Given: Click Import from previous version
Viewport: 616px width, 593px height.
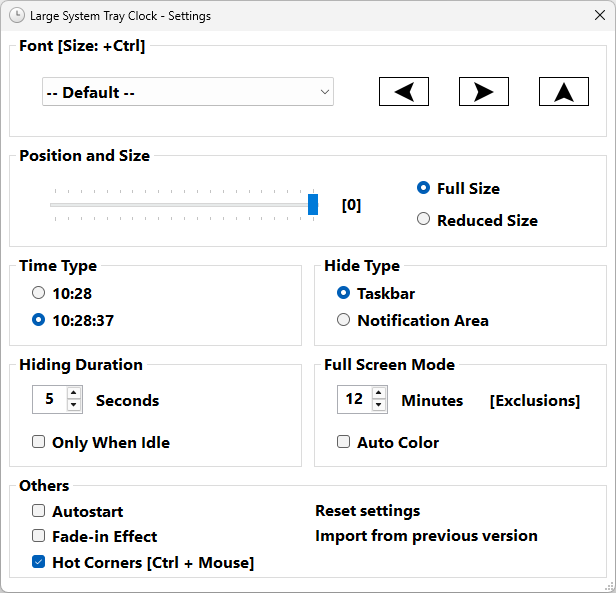Looking at the screenshot, I should click(426, 536).
